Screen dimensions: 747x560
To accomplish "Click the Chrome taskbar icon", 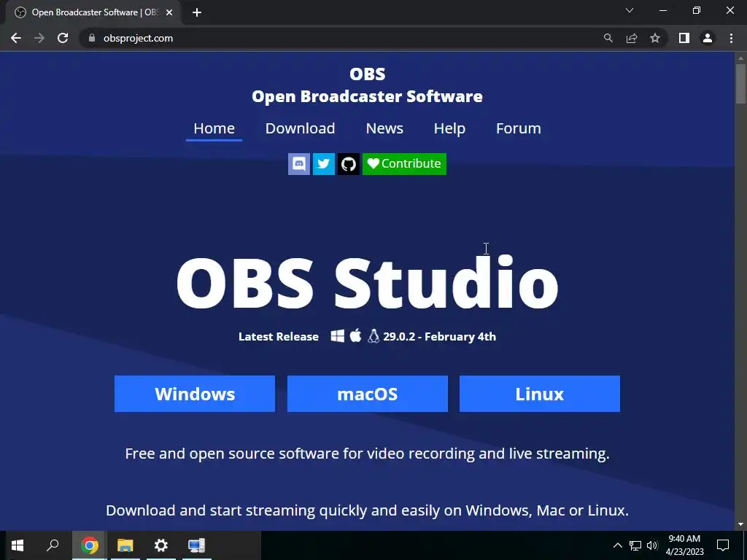I will click(90, 545).
